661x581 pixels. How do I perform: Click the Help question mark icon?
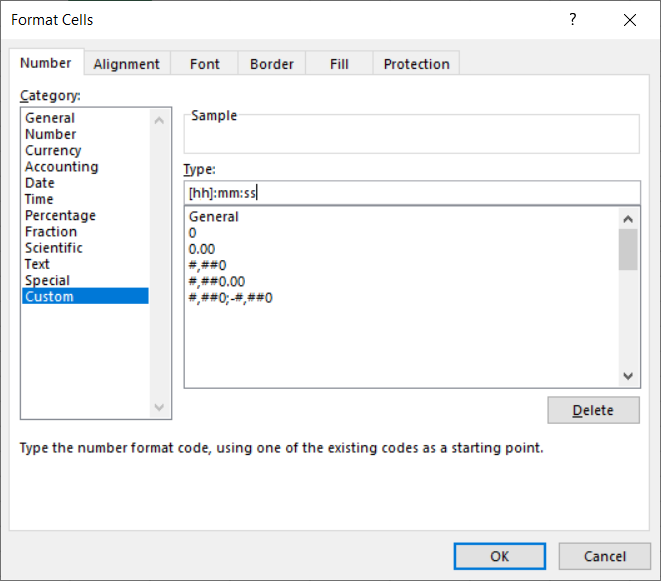(x=573, y=20)
